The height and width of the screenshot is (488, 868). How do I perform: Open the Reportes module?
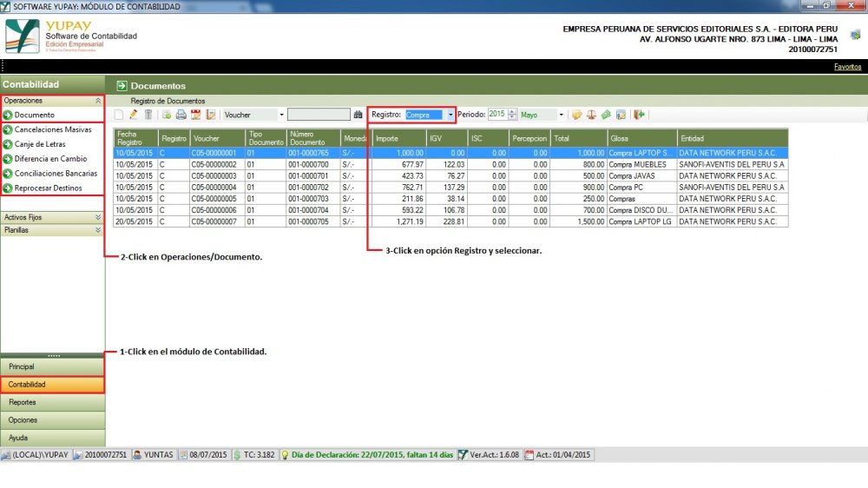click(x=53, y=402)
